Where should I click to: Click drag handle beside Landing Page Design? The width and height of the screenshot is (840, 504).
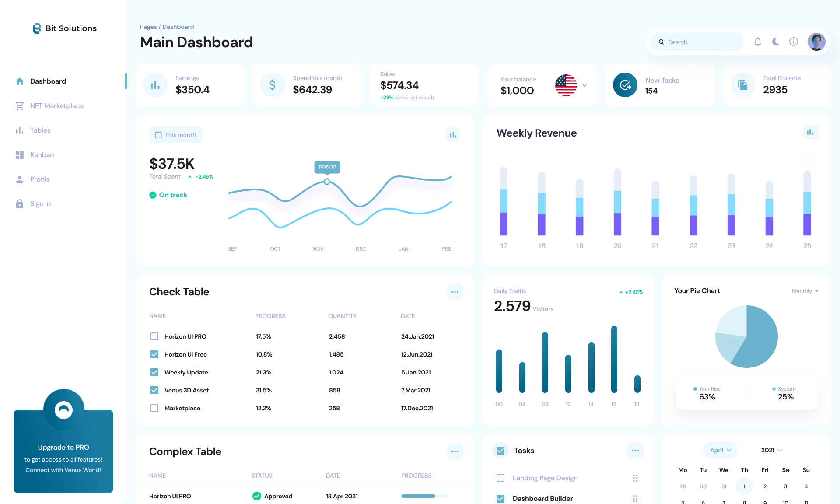635,478
